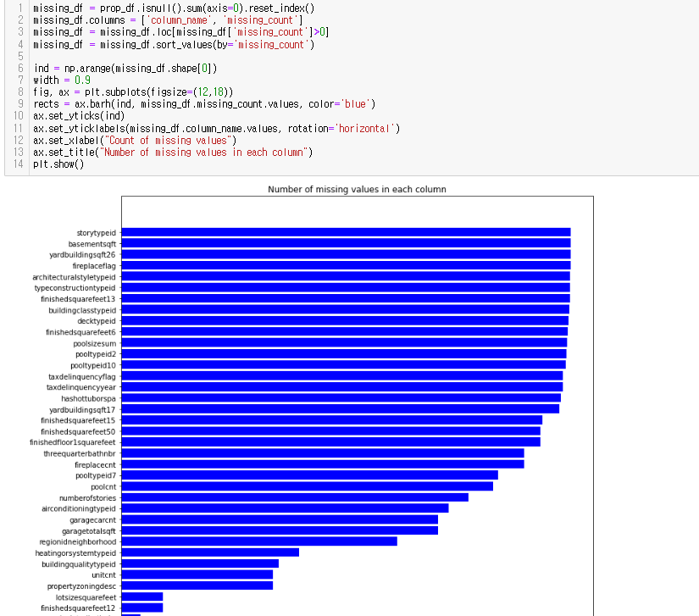
Task: Click the blue bar for numberofstories
Action: [x=295, y=497]
